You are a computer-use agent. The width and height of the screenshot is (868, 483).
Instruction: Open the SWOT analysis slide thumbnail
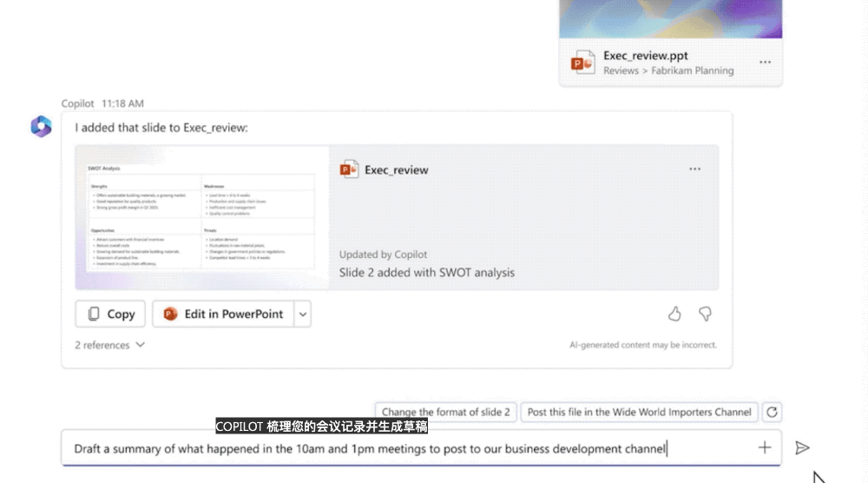pyautogui.click(x=202, y=217)
